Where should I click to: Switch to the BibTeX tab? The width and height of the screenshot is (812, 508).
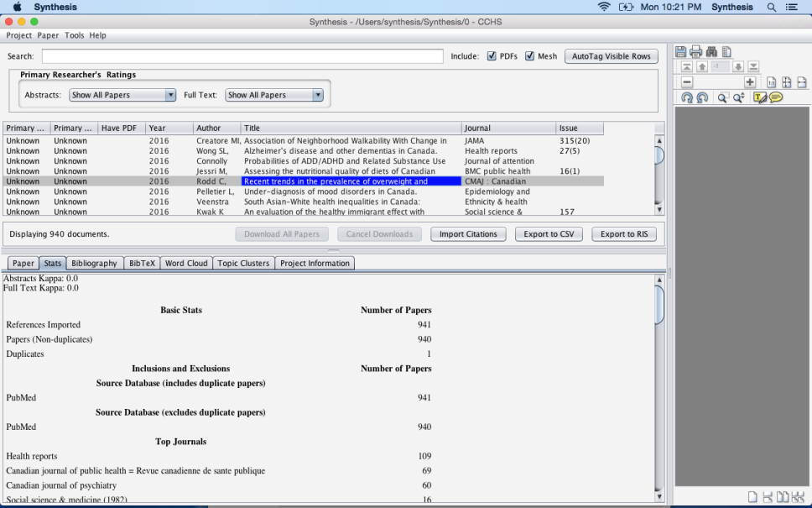coord(142,264)
